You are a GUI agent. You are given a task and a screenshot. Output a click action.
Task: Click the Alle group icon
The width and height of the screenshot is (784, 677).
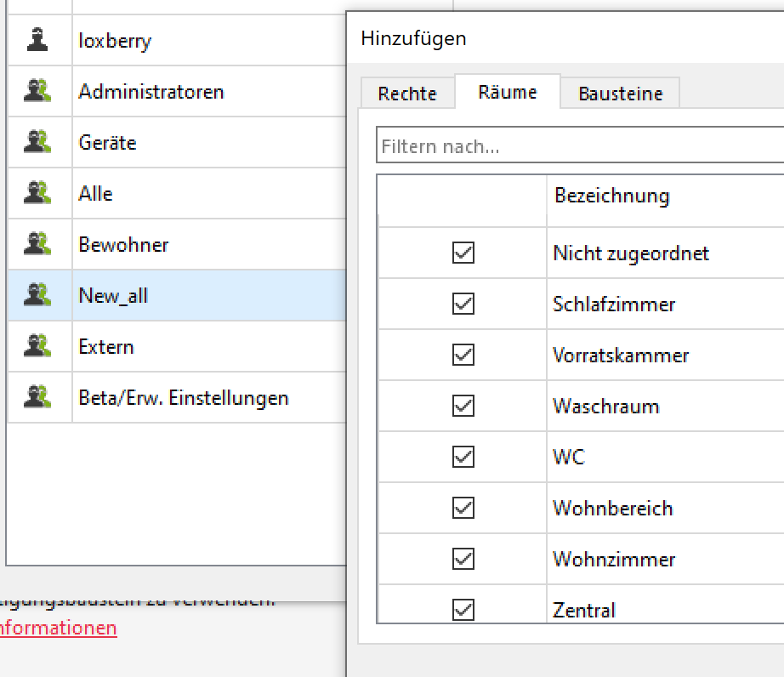[37, 193]
